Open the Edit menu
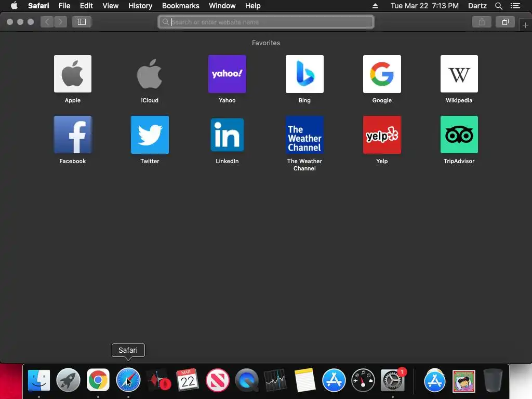Image resolution: width=532 pixels, height=399 pixels. point(86,6)
